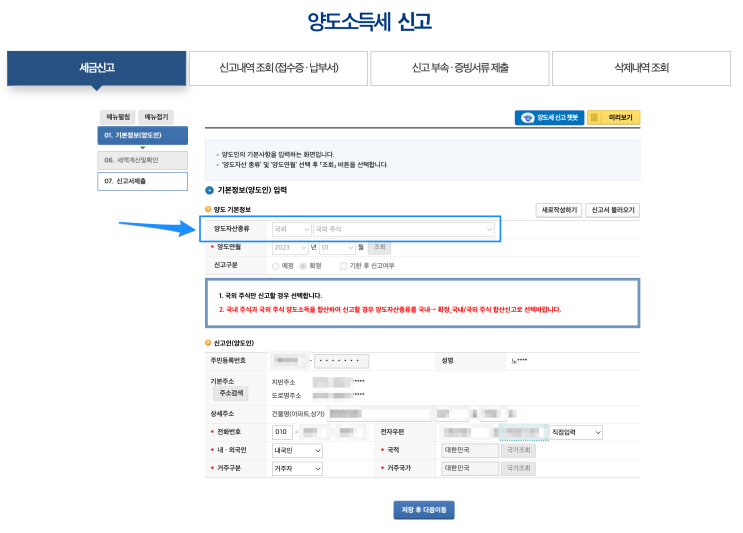Click the 국적 대한민국 field
This screenshot has height=533, width=743.
point(470,451)
